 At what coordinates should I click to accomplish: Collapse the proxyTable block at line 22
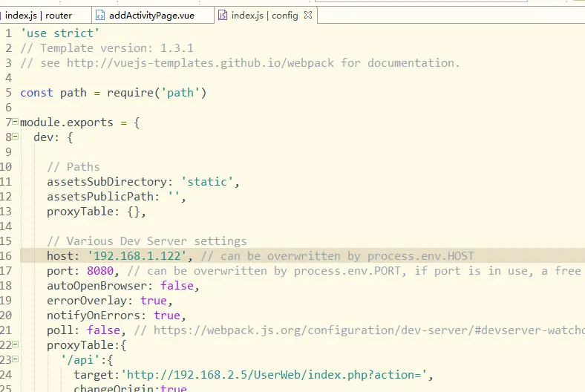tap(16, 344)
